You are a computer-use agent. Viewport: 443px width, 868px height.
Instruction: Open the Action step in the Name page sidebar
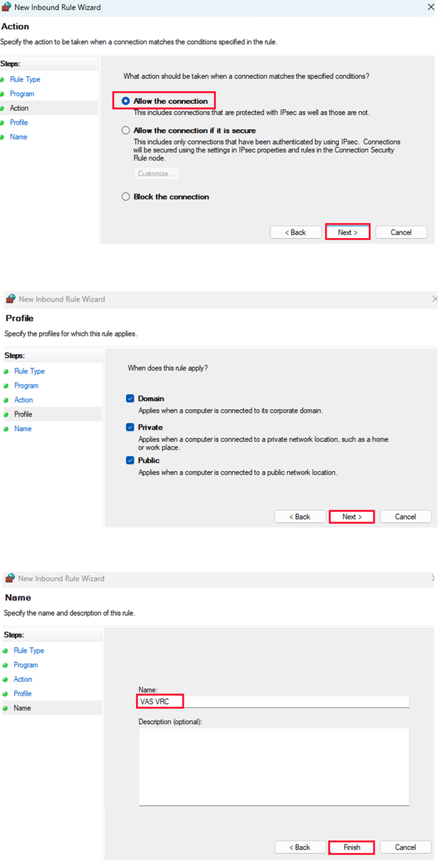click(x=23, y=679)
